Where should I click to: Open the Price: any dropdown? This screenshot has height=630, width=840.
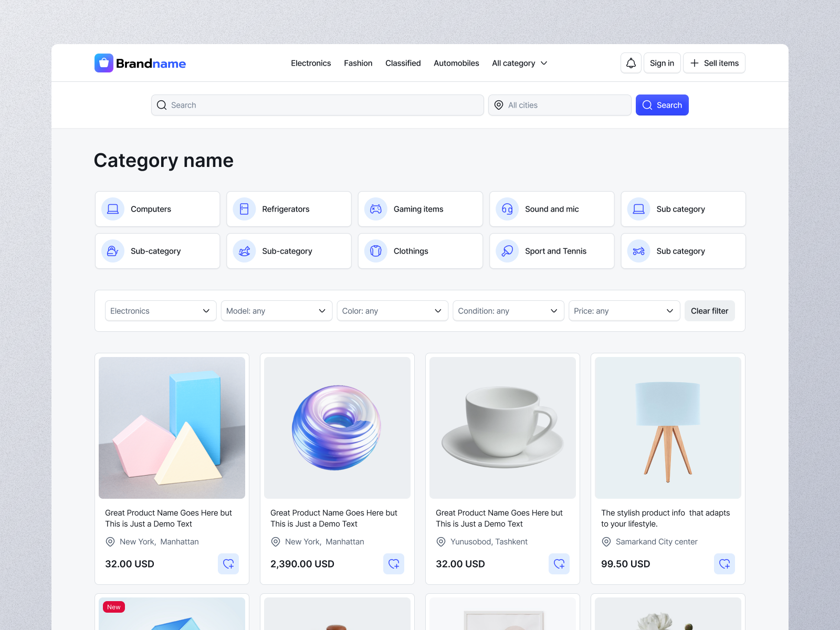coord(624,311)
